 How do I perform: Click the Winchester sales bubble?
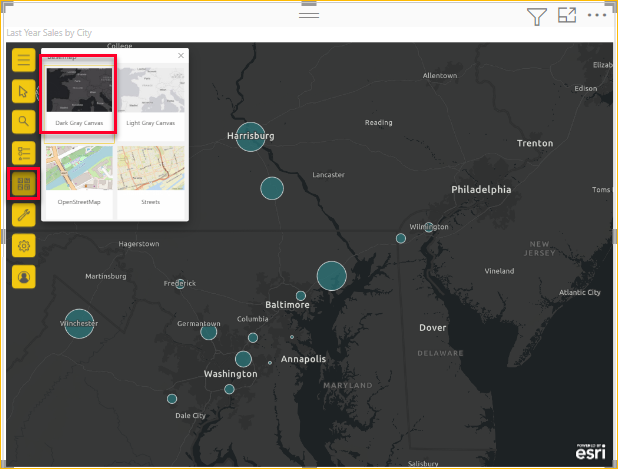[x=79, y=324]
